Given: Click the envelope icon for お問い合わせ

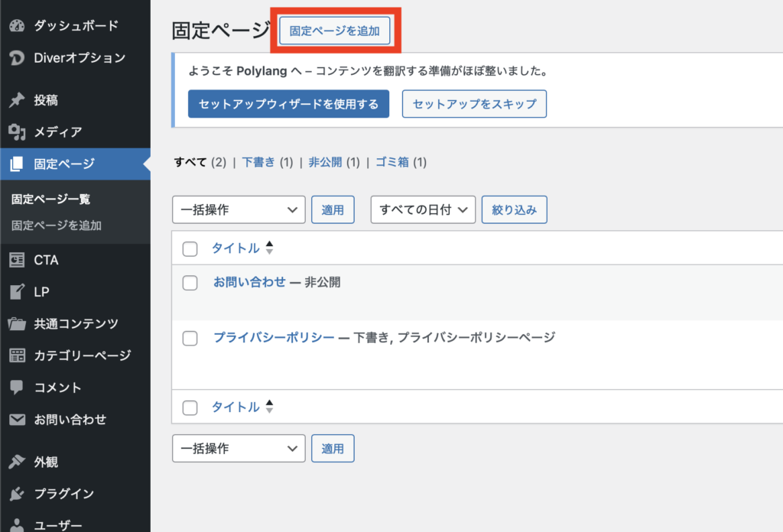Looking at the screenshot, I should (x=17, y=420).
